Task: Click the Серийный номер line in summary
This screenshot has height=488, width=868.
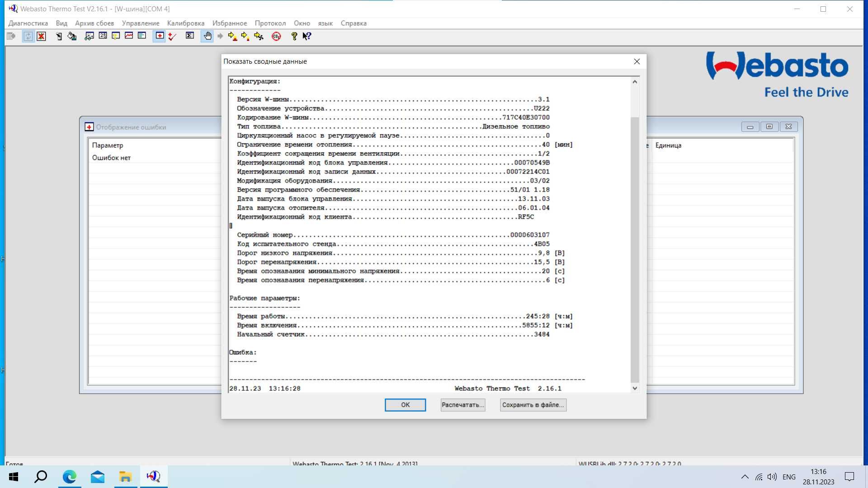Action: coord(393,235)
